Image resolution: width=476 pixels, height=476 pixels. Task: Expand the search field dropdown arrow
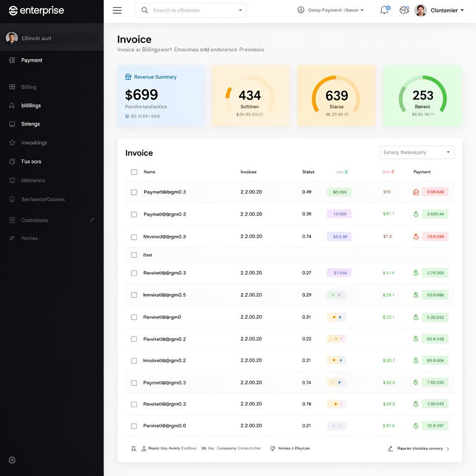coord(240,10)
